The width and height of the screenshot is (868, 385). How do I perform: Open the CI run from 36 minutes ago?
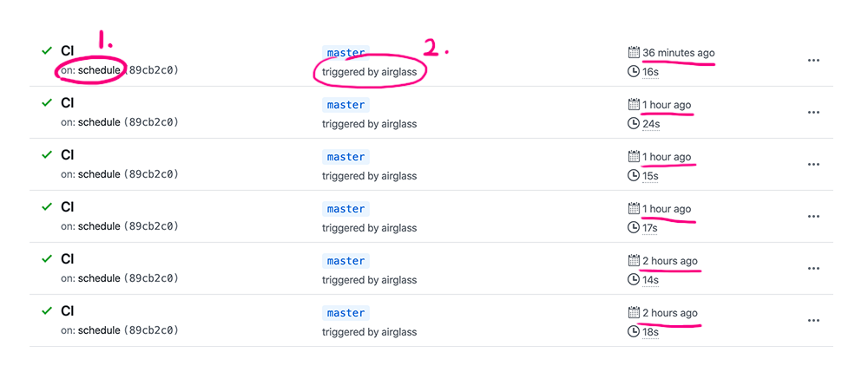(68, 51)
